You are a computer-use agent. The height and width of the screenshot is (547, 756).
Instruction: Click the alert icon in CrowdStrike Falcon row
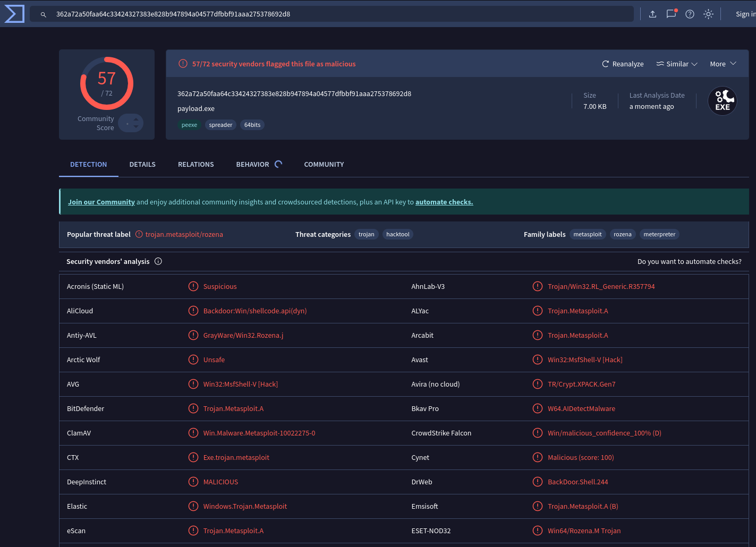[538, 433]
